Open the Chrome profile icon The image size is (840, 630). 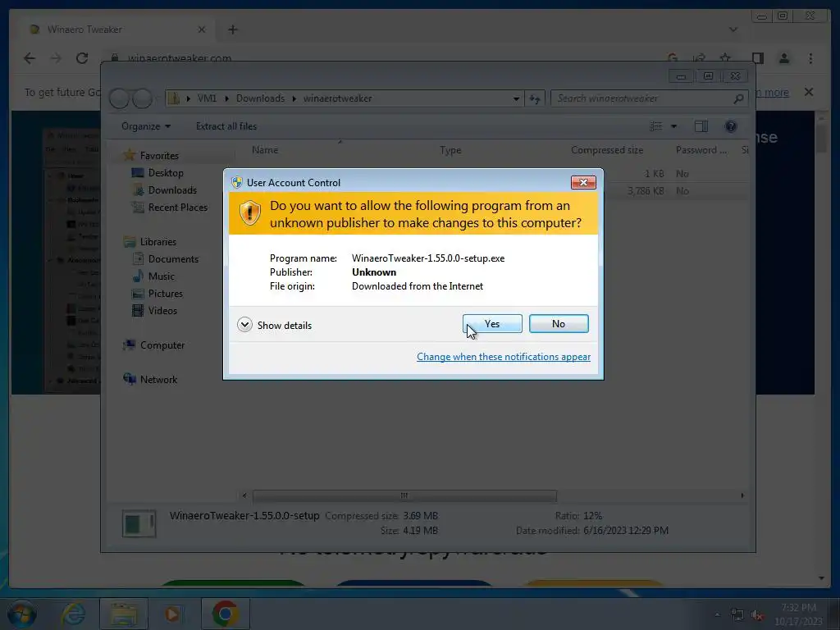point(783,58)
